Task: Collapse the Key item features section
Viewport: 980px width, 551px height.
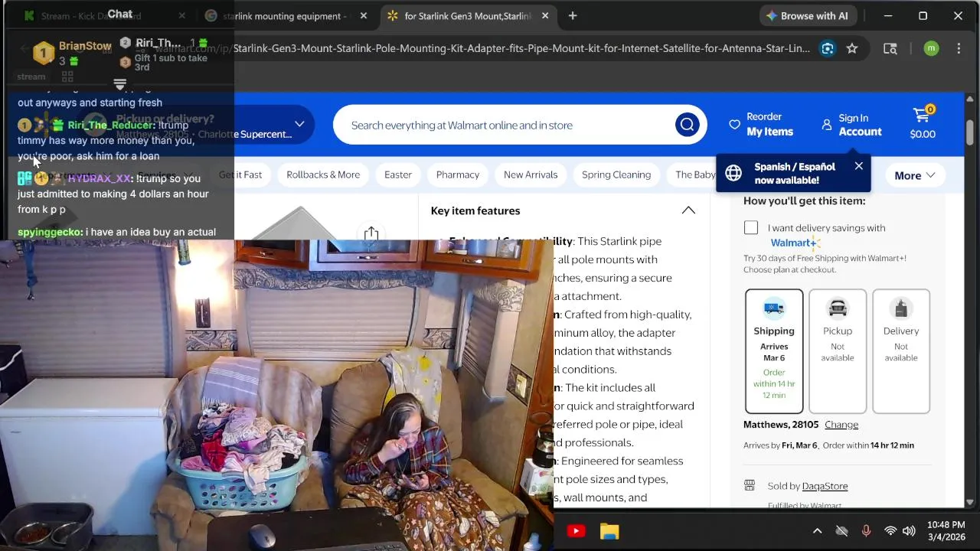Action: click(688, 210)
